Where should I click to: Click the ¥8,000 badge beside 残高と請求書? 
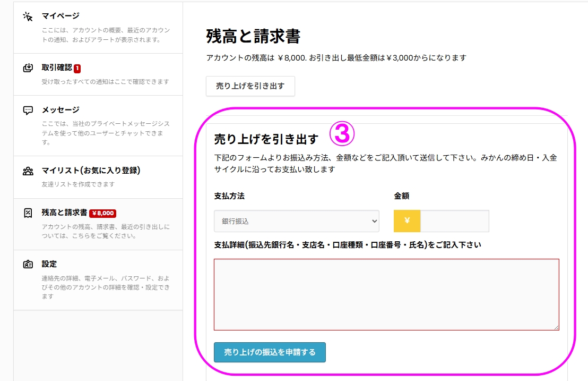tap(102, 213)
